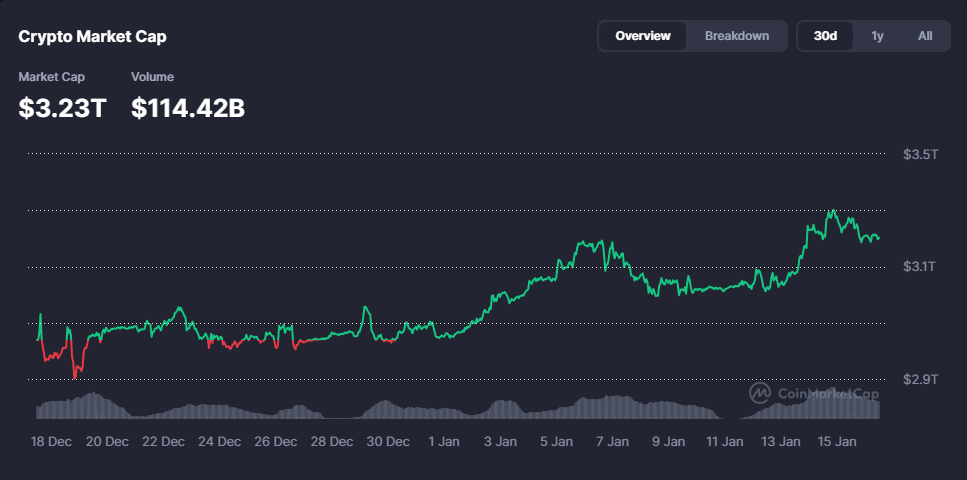
Task: Click the $3.5T y-axis label
Action: 920,155
